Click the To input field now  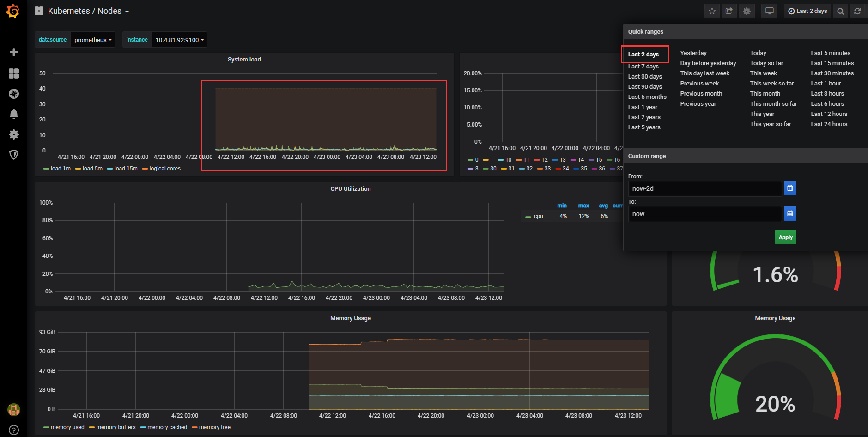pos(704,214)
